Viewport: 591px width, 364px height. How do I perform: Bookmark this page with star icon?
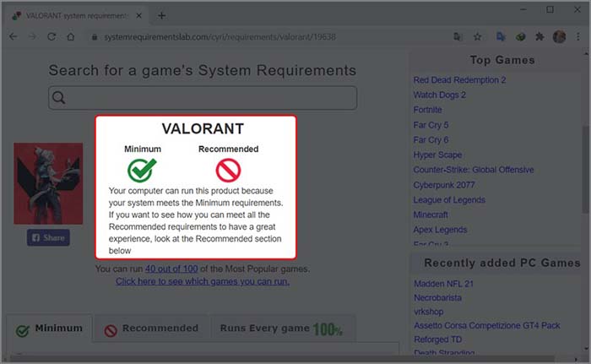coord(478,37)
